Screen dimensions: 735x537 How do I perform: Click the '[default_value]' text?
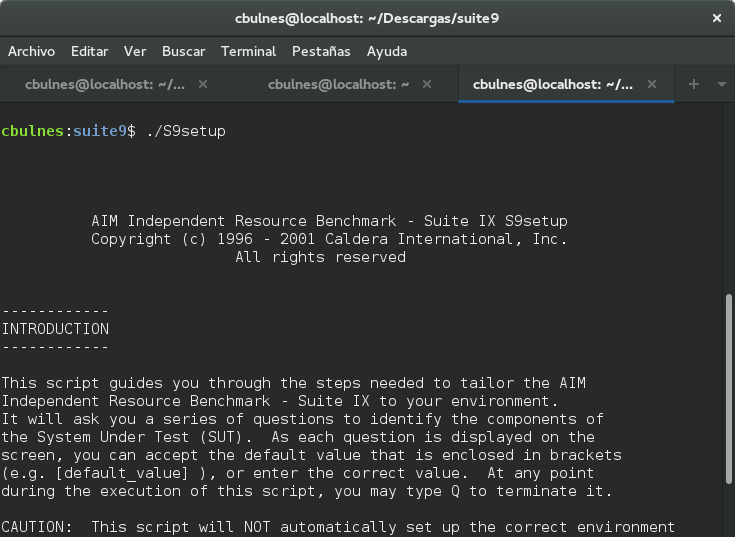pyautogui.click(x=122, y=473)
